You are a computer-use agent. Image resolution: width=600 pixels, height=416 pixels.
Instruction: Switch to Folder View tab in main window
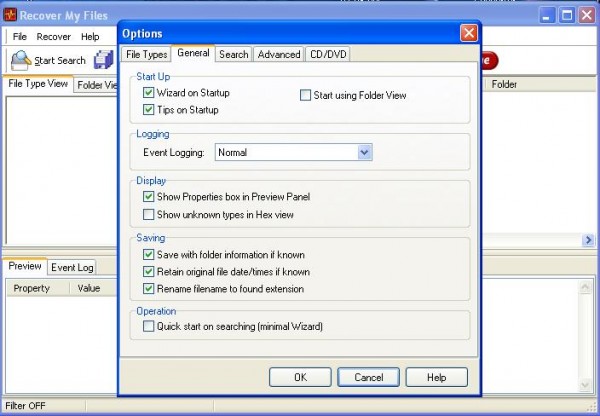[96, 85]
